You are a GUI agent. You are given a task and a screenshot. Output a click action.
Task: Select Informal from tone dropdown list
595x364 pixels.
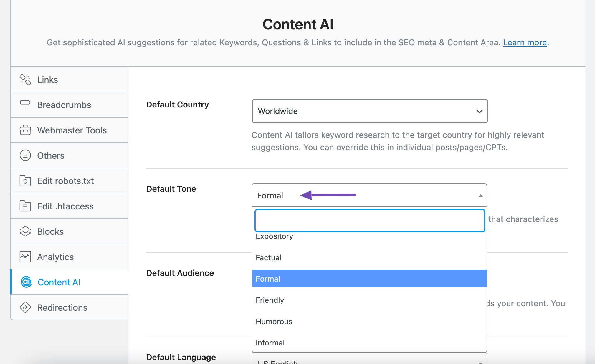pos(270,342)
